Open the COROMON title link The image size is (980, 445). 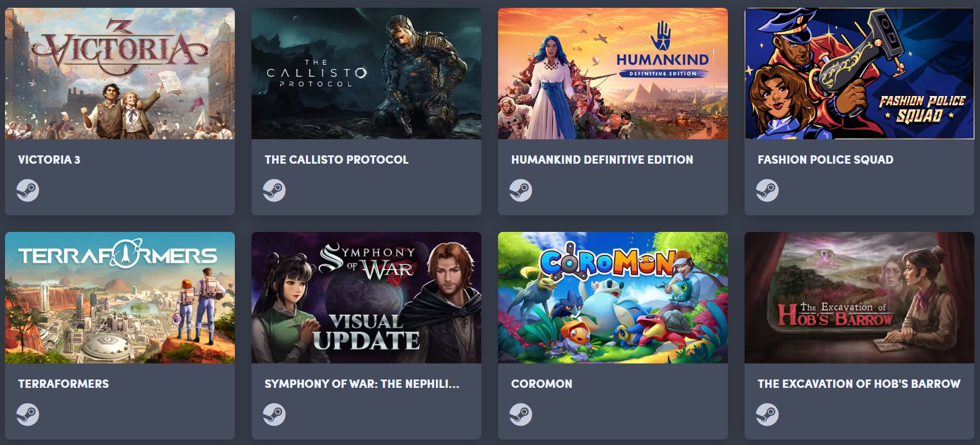[x=542, y=384]
